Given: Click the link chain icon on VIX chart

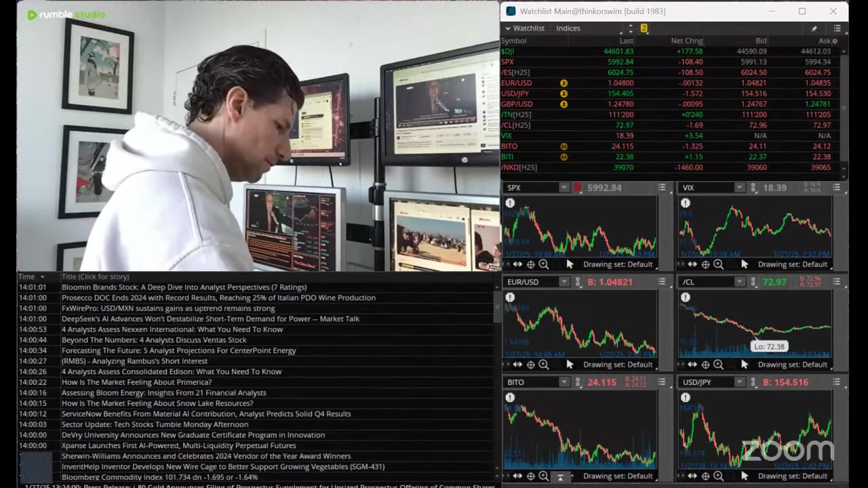Looking at the screenshot, I should click(753, 188).
